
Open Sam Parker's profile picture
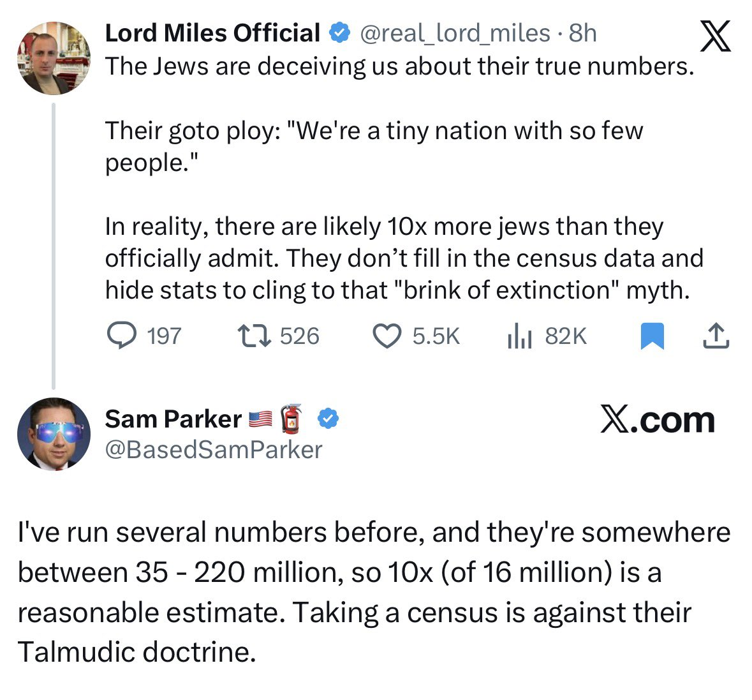[x=54, y=434]
